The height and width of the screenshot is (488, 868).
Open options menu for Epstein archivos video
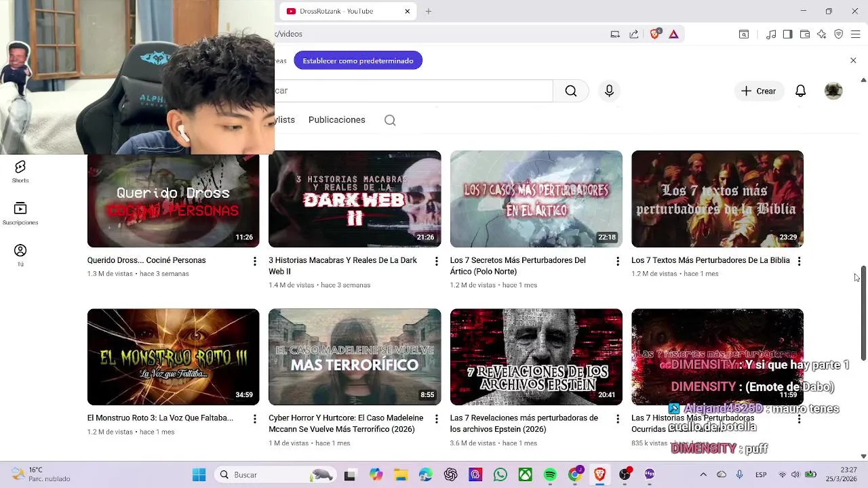point(618,419)
